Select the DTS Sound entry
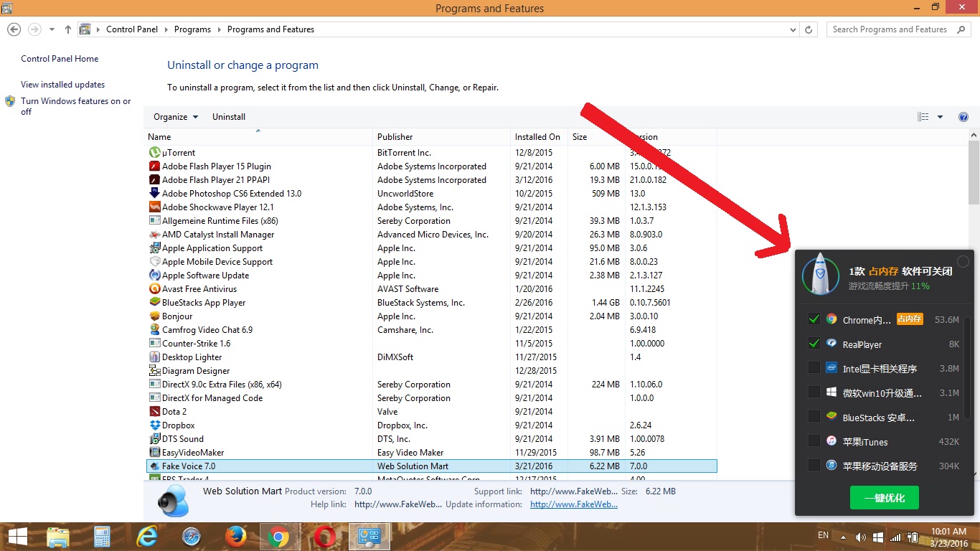This screenshot has height=551, width=980. coord(431,438)
